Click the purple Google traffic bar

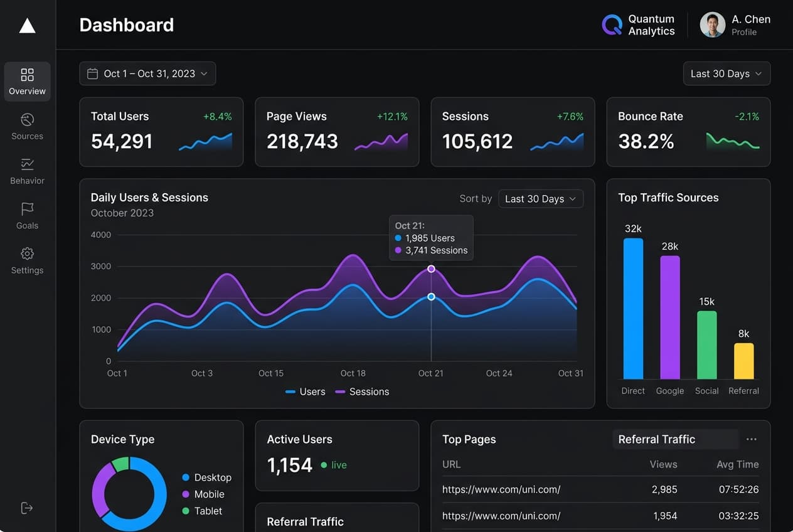pos(670,317)
